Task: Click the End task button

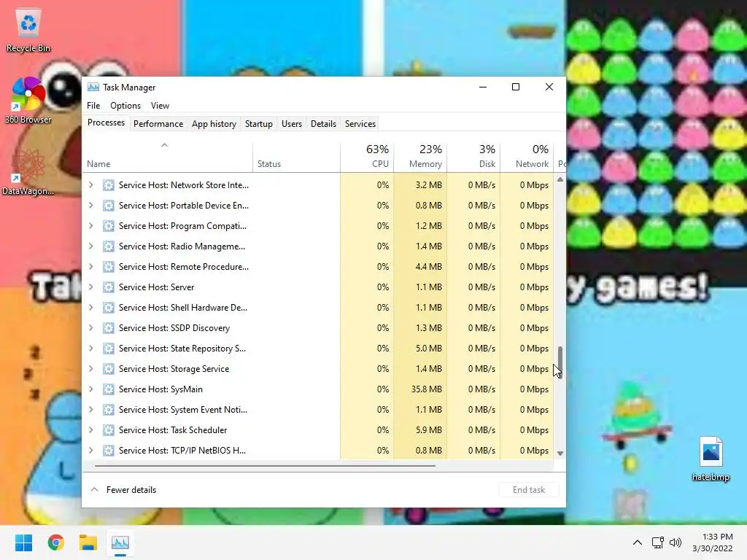Action: 529,490
